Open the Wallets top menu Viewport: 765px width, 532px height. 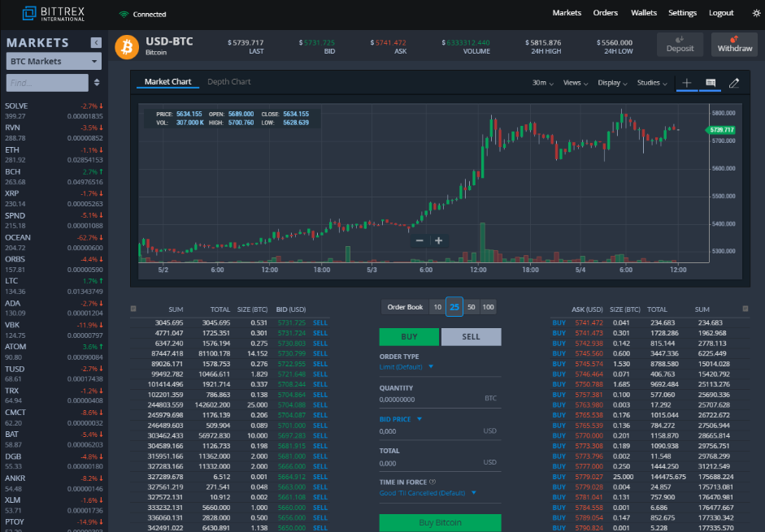[x=644, y=13]
